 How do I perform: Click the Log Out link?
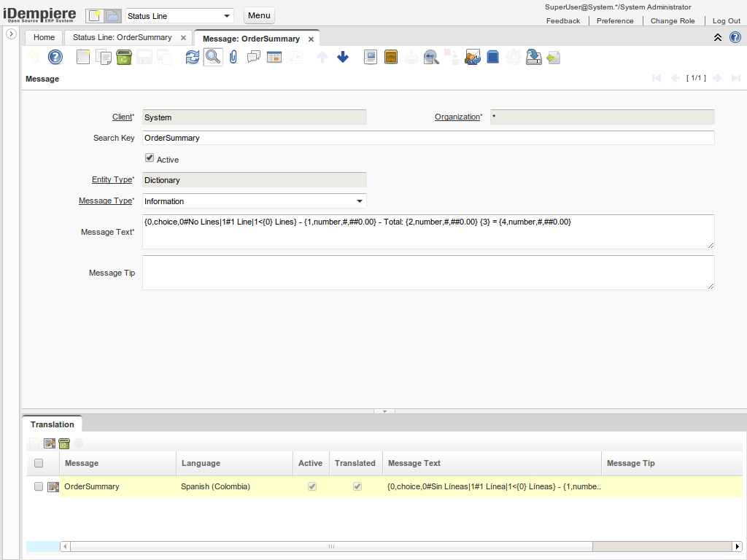(726, 21)
